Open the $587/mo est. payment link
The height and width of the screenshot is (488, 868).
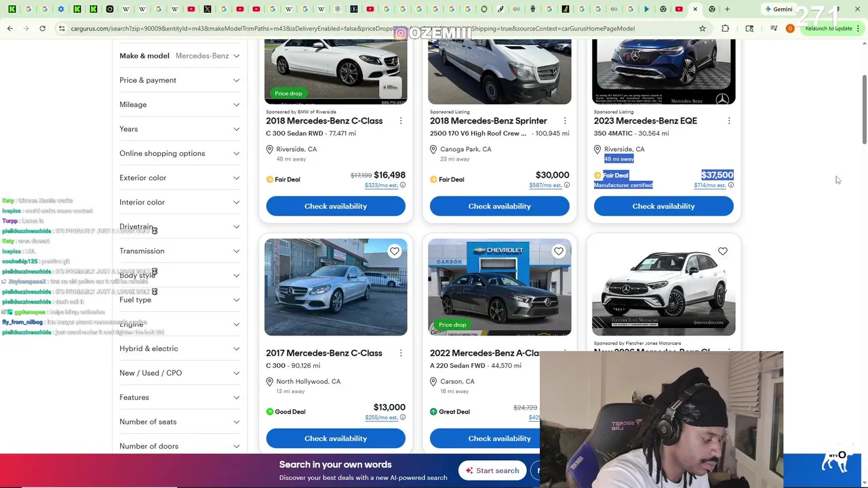tap(545, 185)
